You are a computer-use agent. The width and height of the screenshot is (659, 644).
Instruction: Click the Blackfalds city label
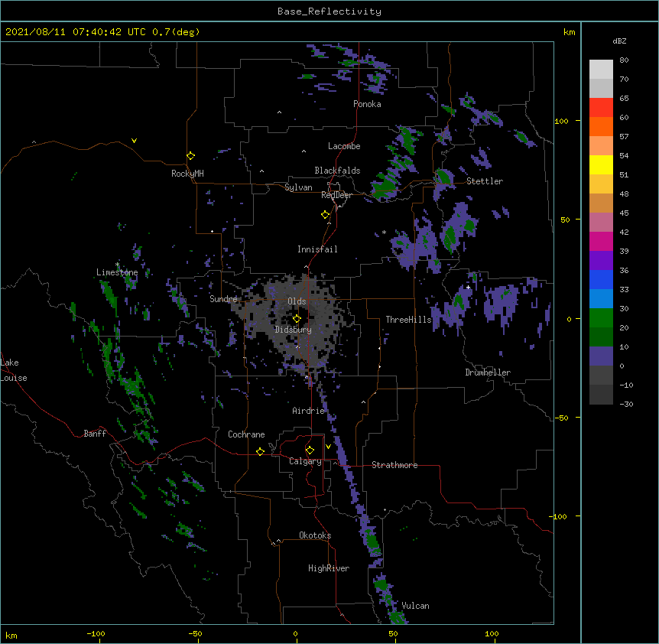(337, 171)
